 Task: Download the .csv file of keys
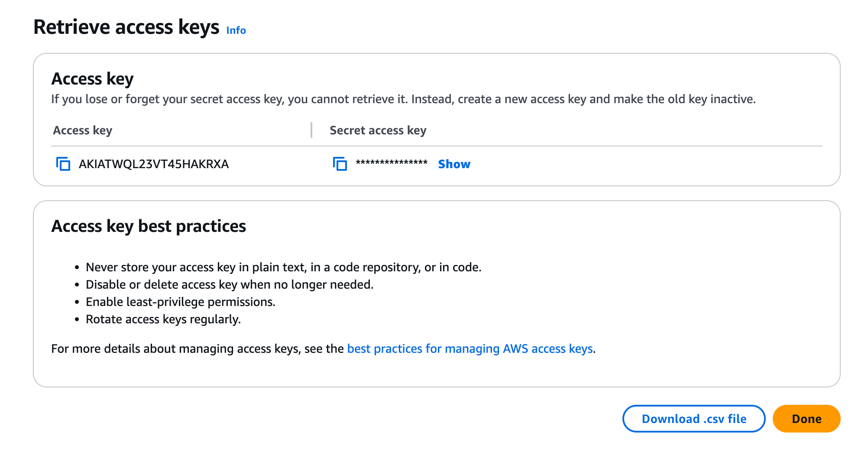[693, 419]
